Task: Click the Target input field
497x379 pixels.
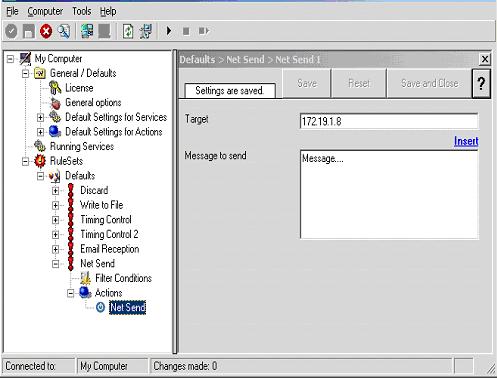Action: [389, 121]
